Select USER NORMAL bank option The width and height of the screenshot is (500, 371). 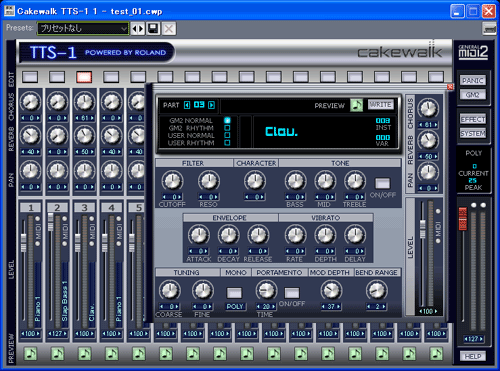tap(227, 135)
